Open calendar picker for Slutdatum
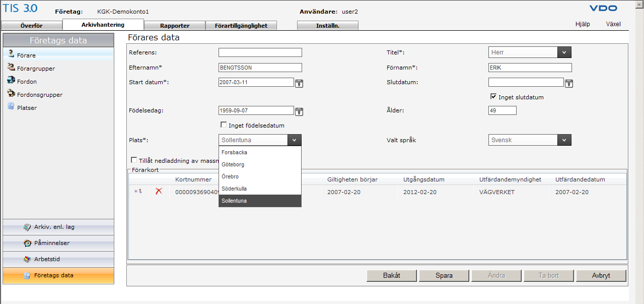Viewport: 644px width, 304px height. pos(569,83)
